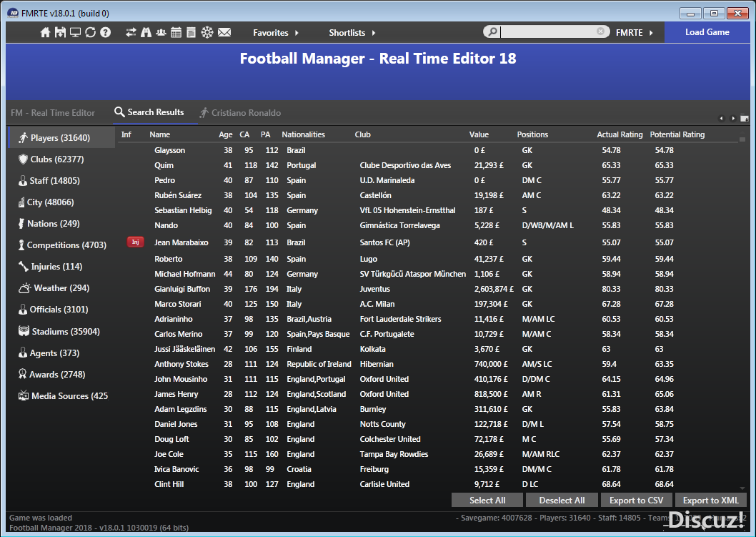Open help via the question mark icon
Screen dimensions: 756x537
pyautogui.click(x=105, y=33)
